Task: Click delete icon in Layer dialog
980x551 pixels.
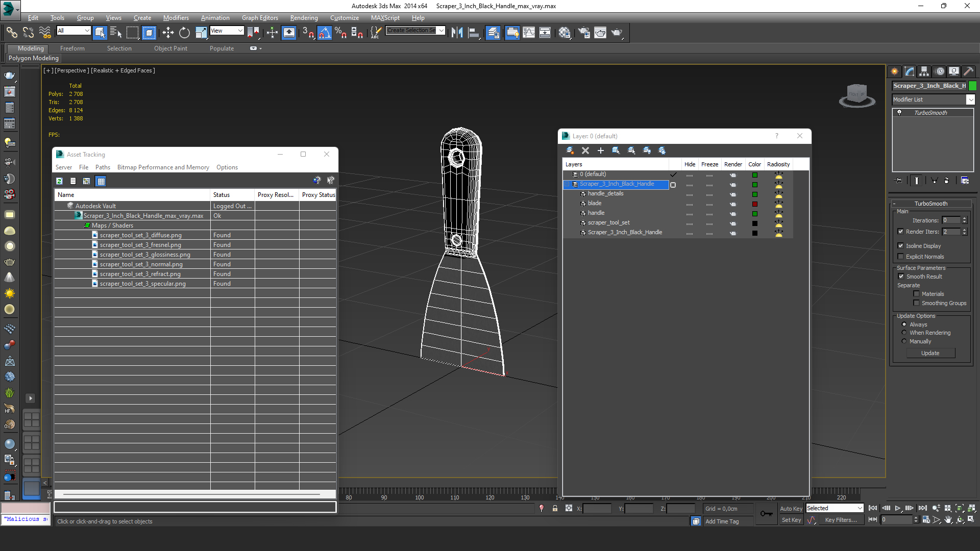Action: (x=585, y=151)
